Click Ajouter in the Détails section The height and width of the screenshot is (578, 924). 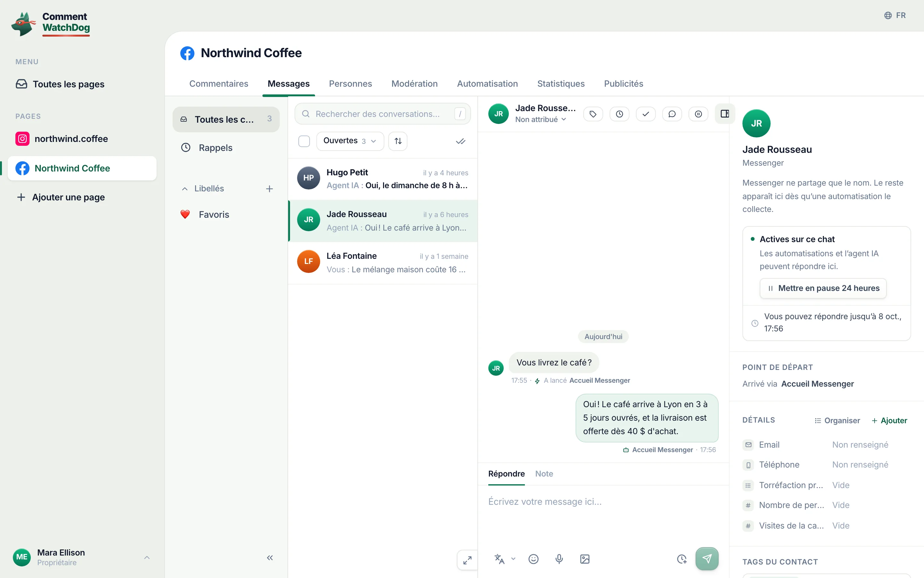click(x=889, y=421)
